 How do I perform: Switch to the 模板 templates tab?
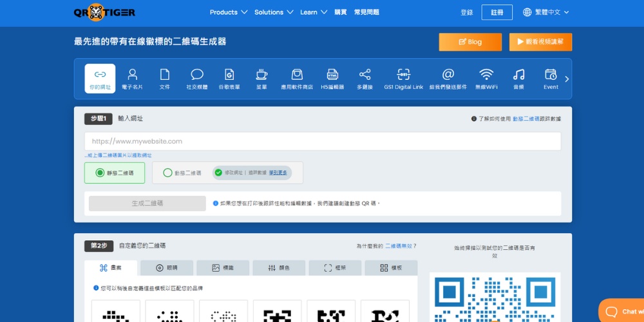(391, 268)
